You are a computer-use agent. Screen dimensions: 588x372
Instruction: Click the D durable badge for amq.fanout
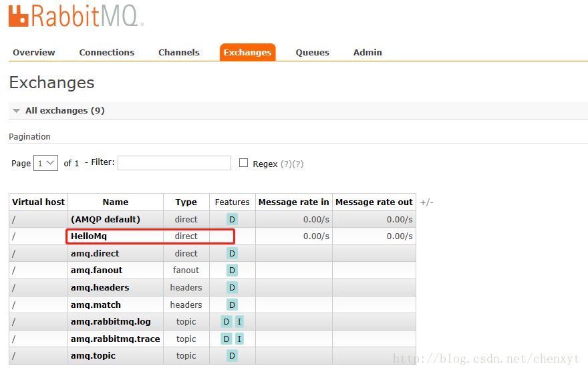[x=232, y=270]
